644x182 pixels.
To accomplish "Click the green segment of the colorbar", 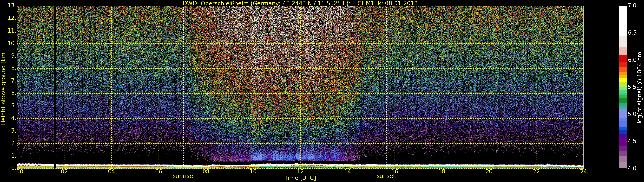I will [623, 100].
